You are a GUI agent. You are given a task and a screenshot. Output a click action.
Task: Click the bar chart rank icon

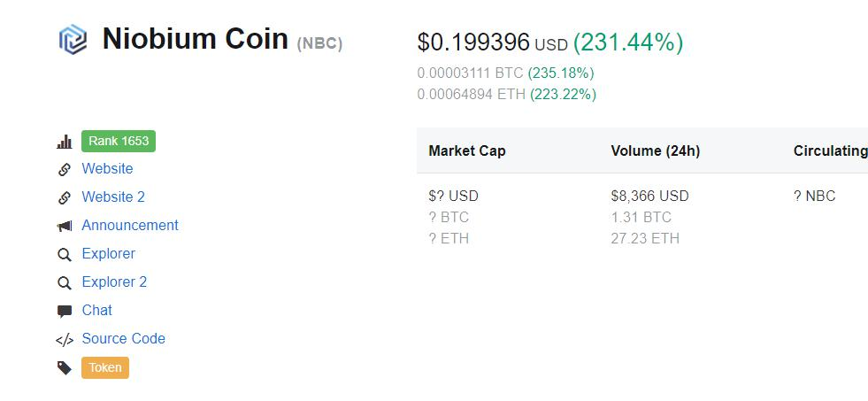tap(65, 142)
